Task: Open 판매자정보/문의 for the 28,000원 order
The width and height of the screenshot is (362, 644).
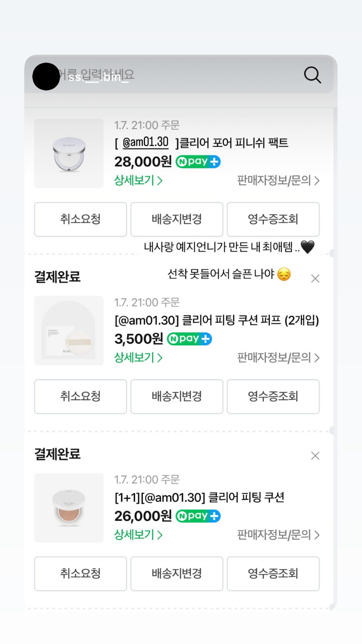Action: pos(278,181)
